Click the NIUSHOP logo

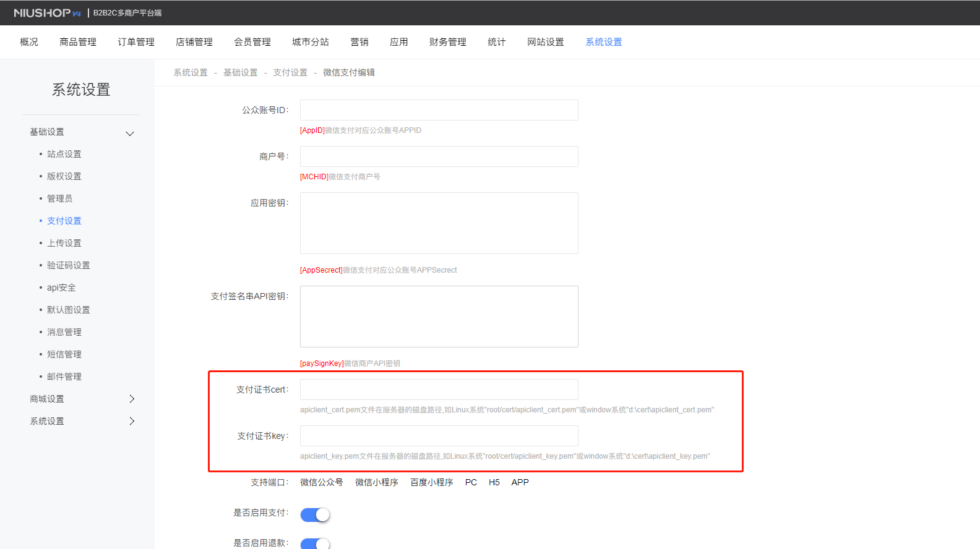tap(47, 13)
